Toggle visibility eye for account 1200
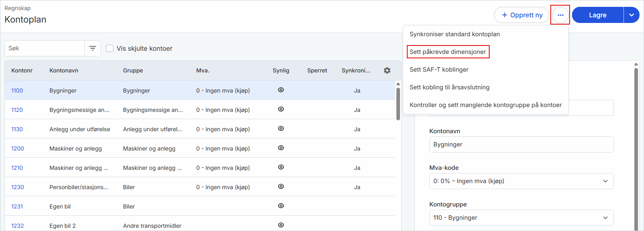Viewport: 644px width, 231px height. point(281,148)
